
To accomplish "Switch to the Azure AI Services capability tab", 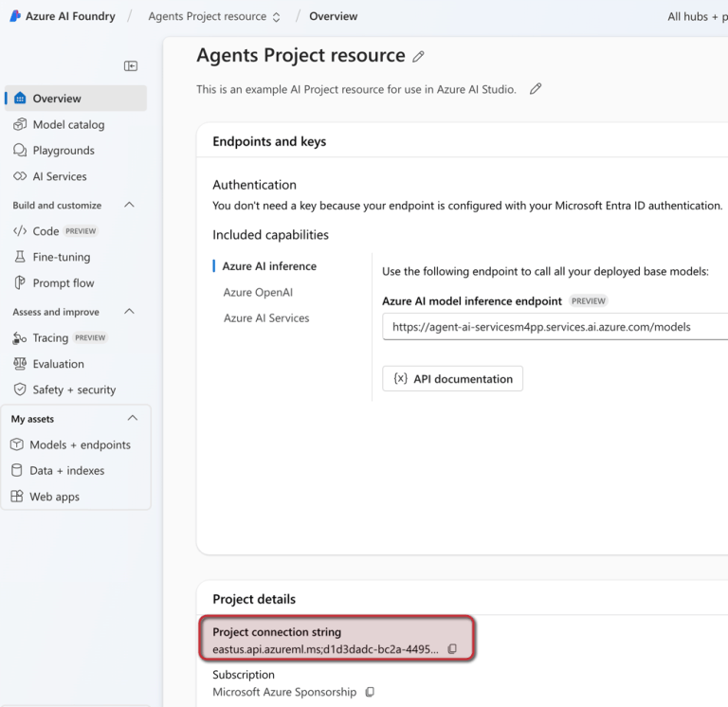I will click(x=266, y=318).
